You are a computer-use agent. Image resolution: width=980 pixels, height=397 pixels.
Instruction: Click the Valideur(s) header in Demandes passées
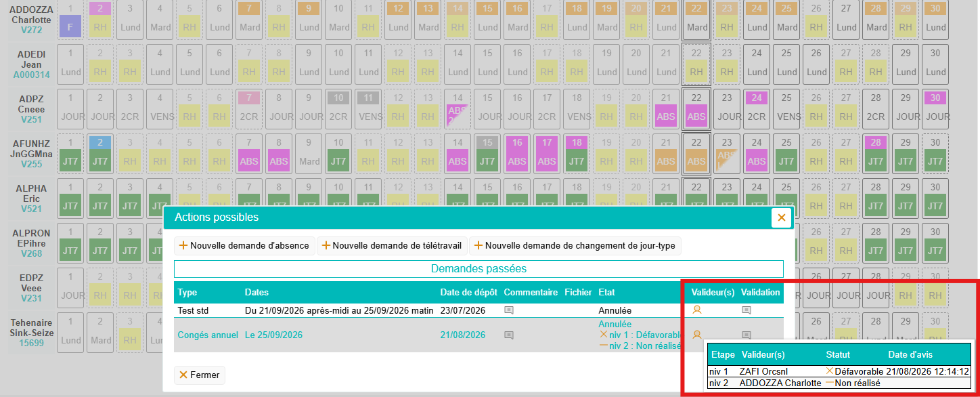click(713, 292)
